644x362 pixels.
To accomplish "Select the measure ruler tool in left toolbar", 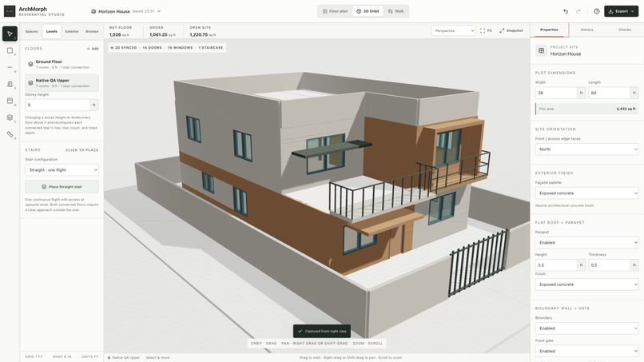I will (x=10, y=134).
